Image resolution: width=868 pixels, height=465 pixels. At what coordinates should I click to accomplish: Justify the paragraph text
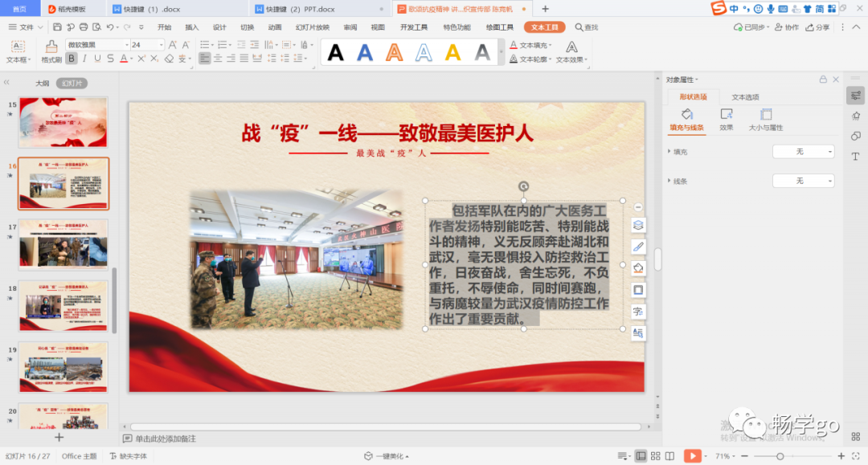click(x=244, y=59)
